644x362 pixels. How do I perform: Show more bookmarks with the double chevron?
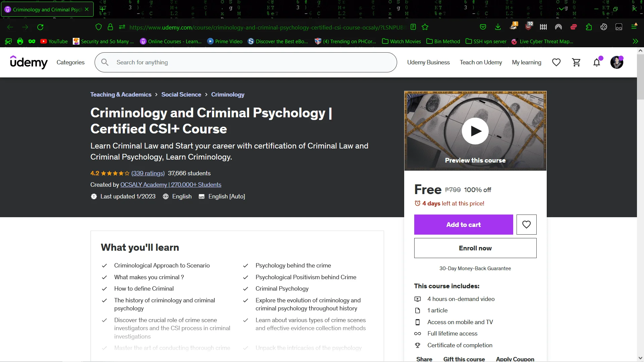(x=635, y=41)
